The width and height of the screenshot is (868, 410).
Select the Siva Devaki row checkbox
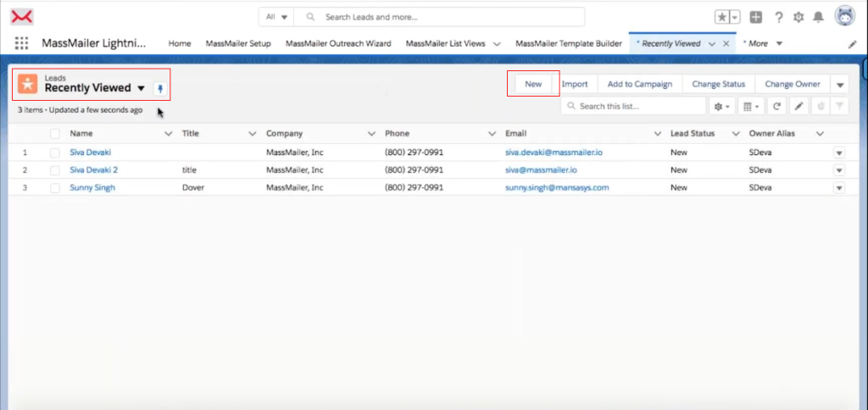[x=55, y=152]
